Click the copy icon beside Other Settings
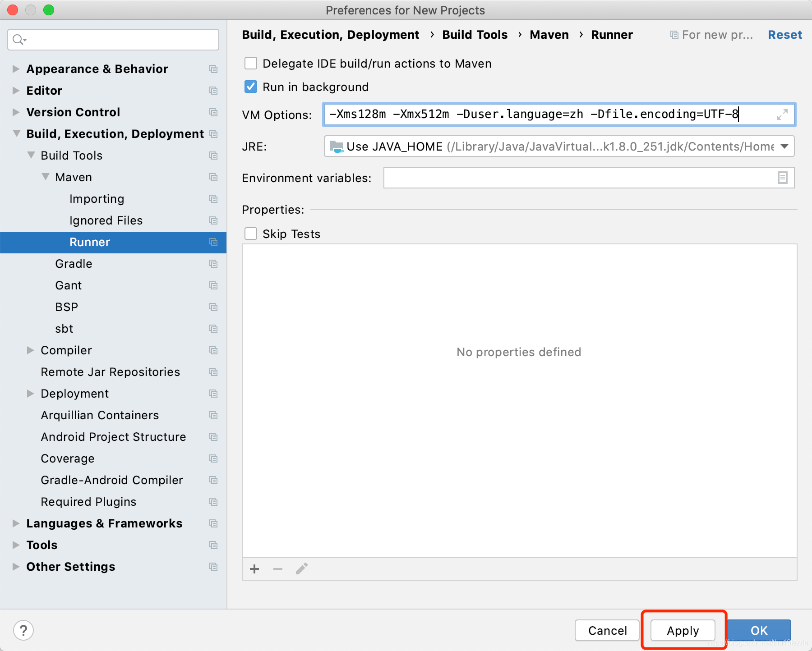 click(x=213, y=567)
